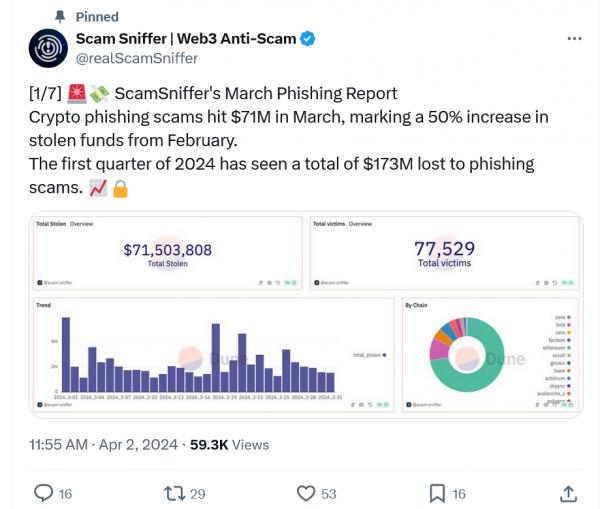
Task: Bookmark this phishing report post
Action: pyautogui.click(x=437, y=493)
